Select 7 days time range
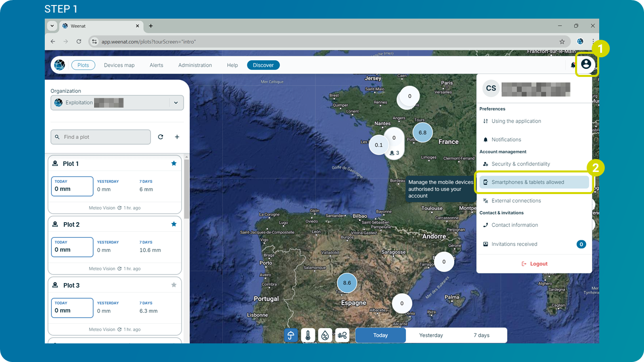 coord(481,335)
